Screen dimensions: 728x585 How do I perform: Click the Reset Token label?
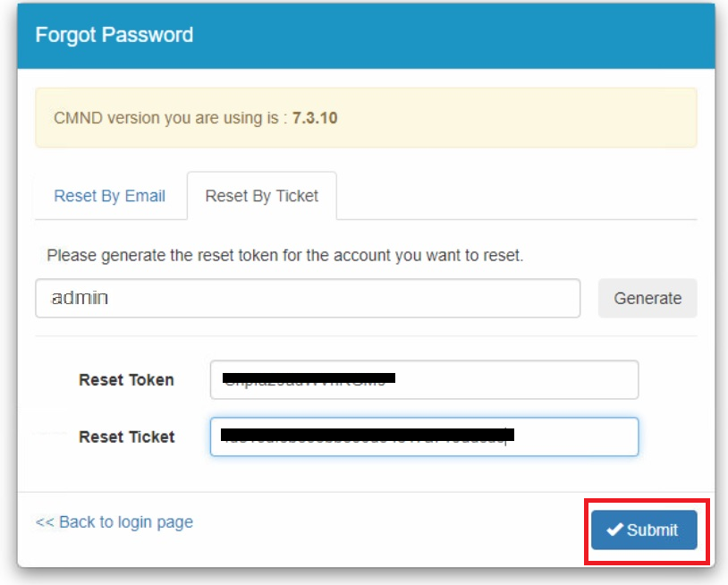126,379
